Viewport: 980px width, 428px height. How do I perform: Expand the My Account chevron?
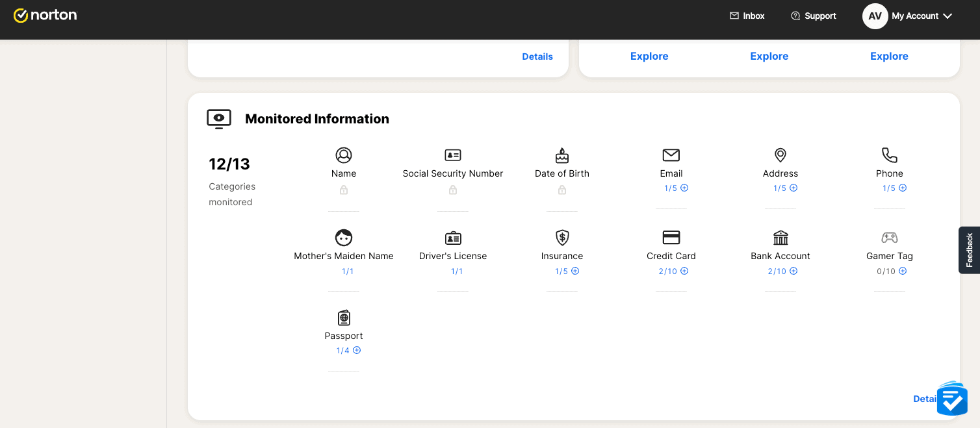point(948,16)
